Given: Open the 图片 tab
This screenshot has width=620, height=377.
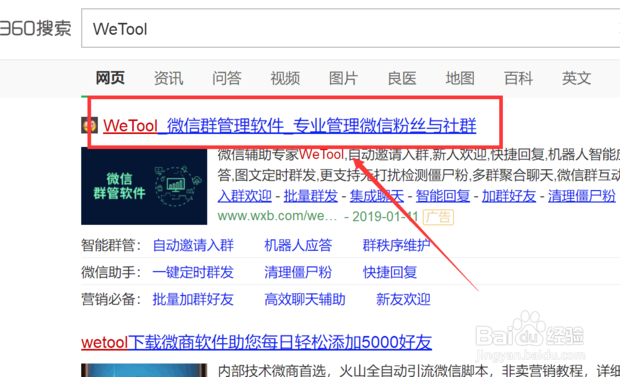Looking at the screenshot, I should pyautogui.click(x=343, y=78).
